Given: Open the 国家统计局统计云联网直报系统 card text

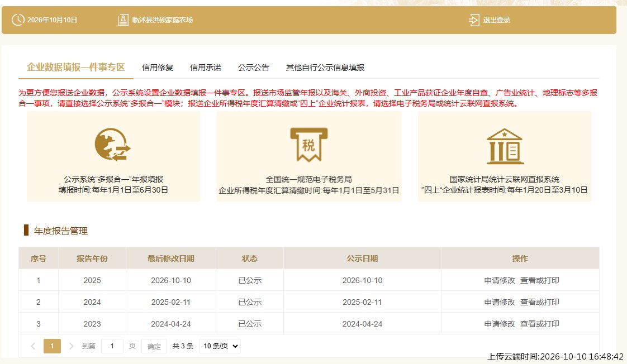Looking at the screenshot, I should 505,179.
